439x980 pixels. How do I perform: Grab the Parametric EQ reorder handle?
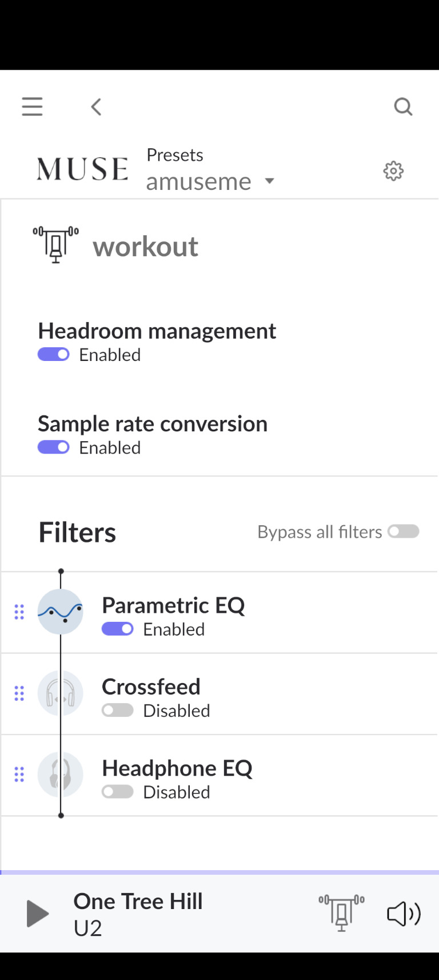pyautogui.click(x=19, y=612)
